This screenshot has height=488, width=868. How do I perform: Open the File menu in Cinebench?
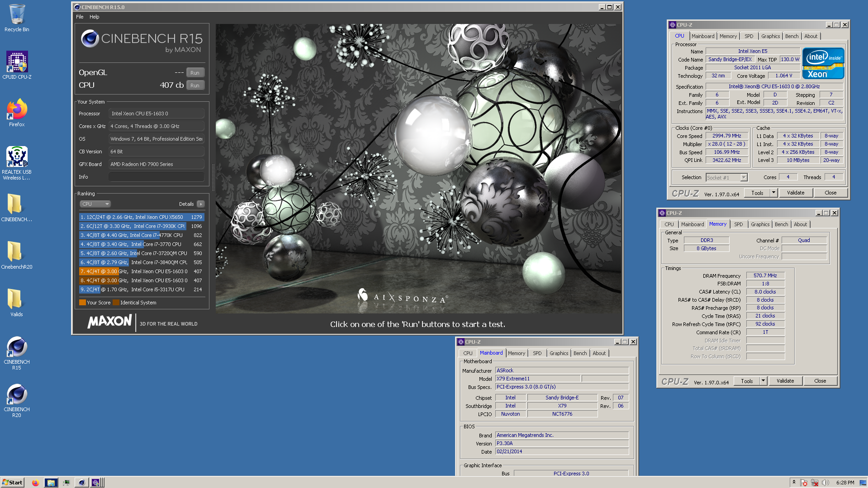click(x=80, y=17)
